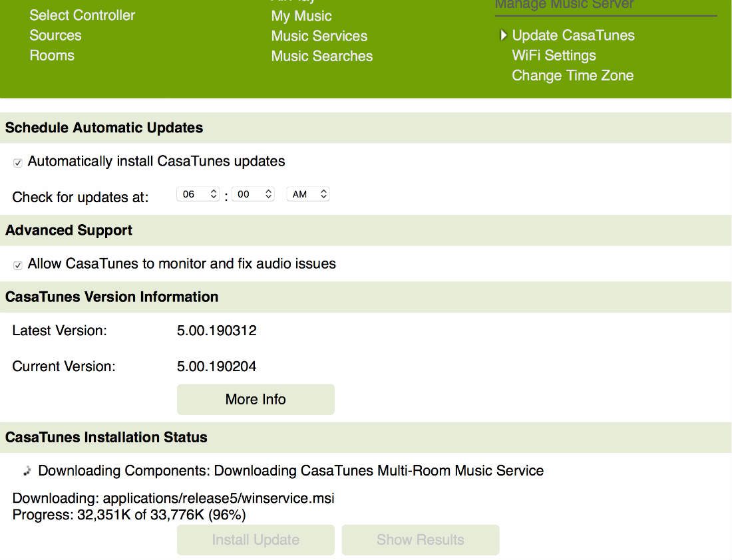Navigate to Music Services

click(319, 36)
